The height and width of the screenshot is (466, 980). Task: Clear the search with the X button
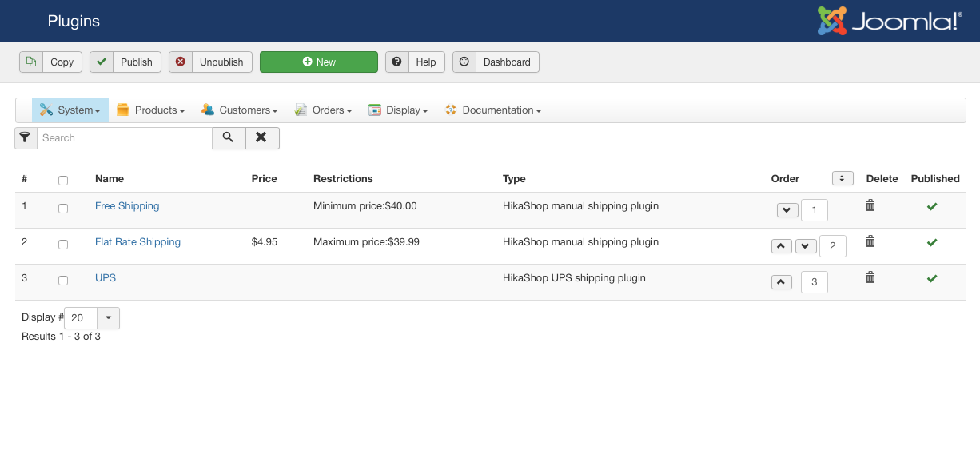[261, 137]
